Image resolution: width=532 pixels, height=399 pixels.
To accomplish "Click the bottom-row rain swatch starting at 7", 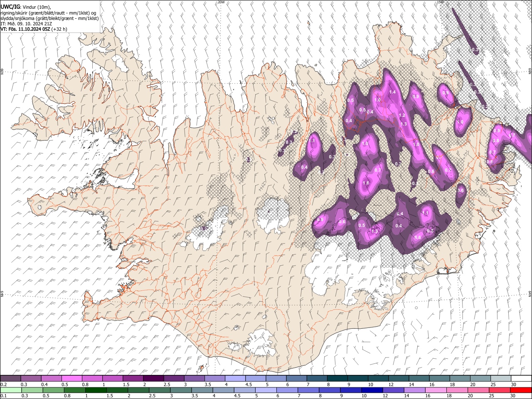I will coord(308,390).
